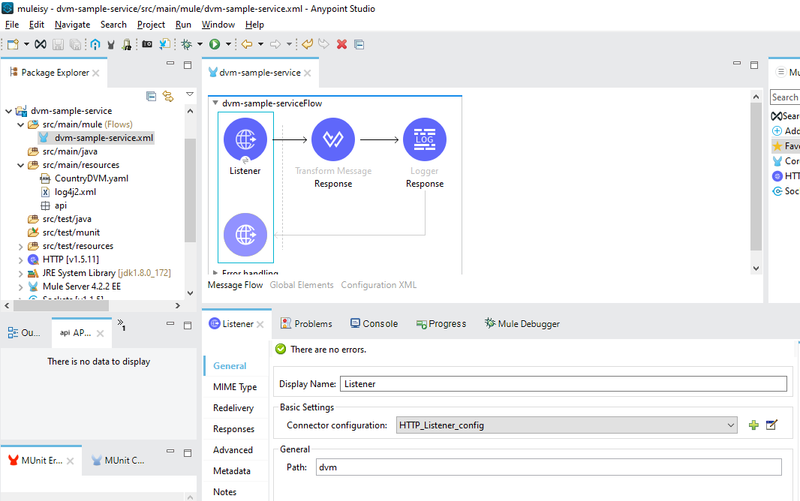Collapse the src/main/resources folder
Screen dimensions: 800x501
(x=20, y=165)
